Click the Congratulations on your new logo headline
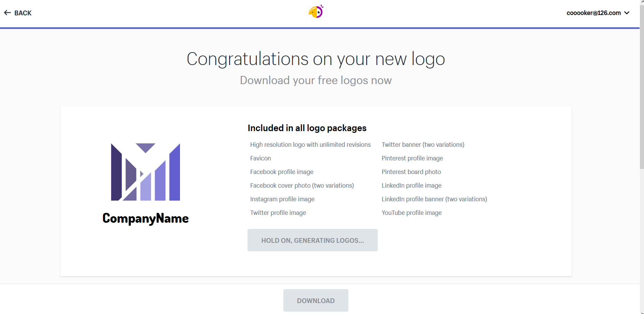This screenshot has width=644, height=314. click(316, 59)
